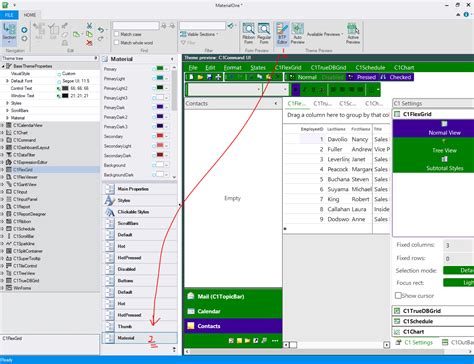
Task: Open the Available Previews dropdown
Action: 325,34
